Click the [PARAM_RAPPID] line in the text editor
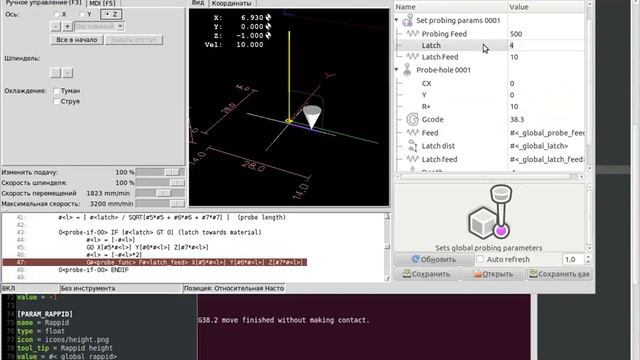Screen dimensions: 640x360 45,314
